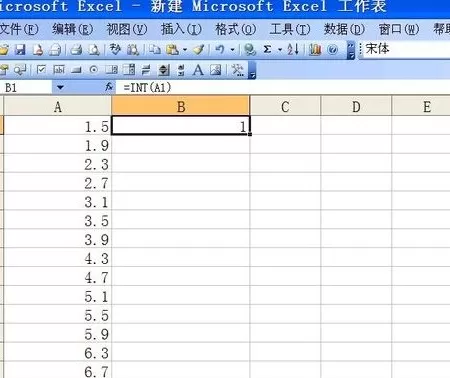Select cell with value 2.7
The height and width of the screenshot is (378, 450).
tap(57, 182)
